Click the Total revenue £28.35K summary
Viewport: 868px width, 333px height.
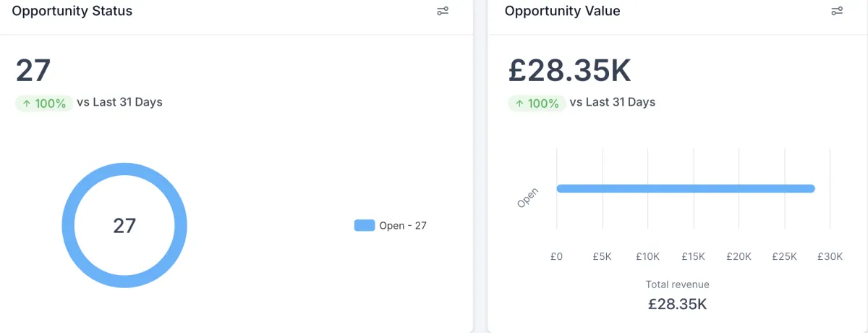pyautogui.click(x=678, y=295)
